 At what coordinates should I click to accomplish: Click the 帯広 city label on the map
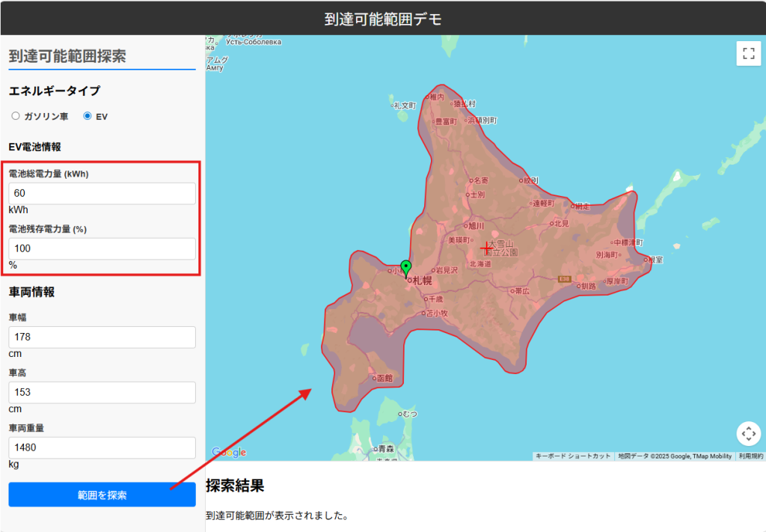(522, 291)
